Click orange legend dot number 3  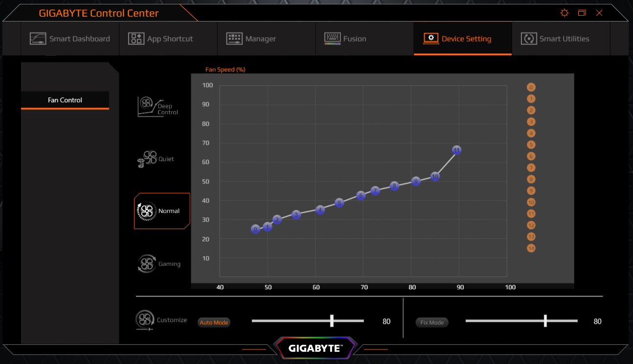531,122
